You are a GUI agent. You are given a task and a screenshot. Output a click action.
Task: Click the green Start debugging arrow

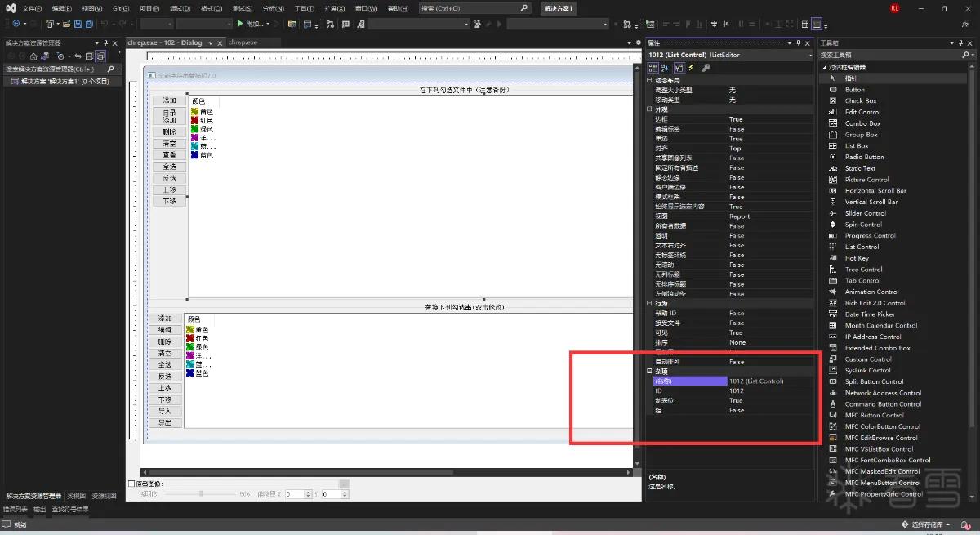[x=240, y=24]
